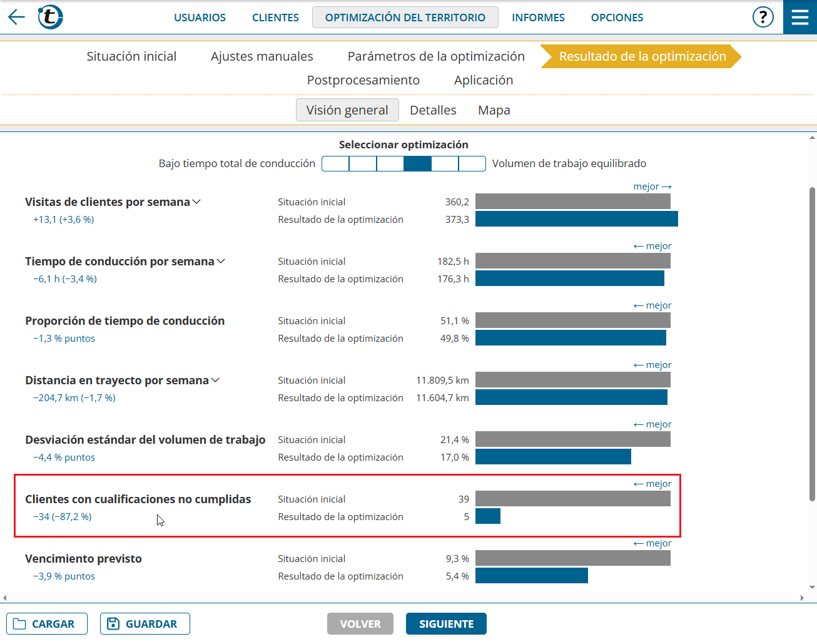
Task: Click the back arrow icon
Action: tap(16, 17)
